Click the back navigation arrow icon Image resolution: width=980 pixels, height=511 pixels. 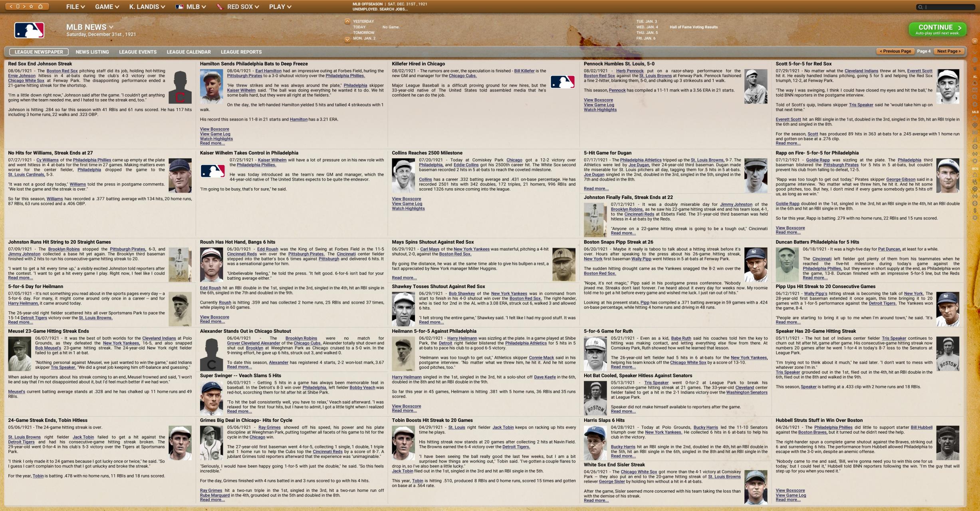11,6
